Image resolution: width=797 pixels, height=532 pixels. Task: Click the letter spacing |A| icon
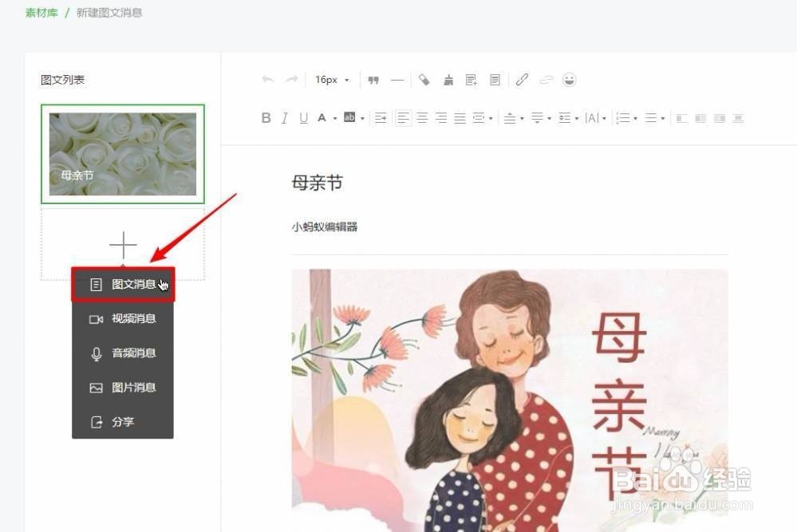pos(592,118)
